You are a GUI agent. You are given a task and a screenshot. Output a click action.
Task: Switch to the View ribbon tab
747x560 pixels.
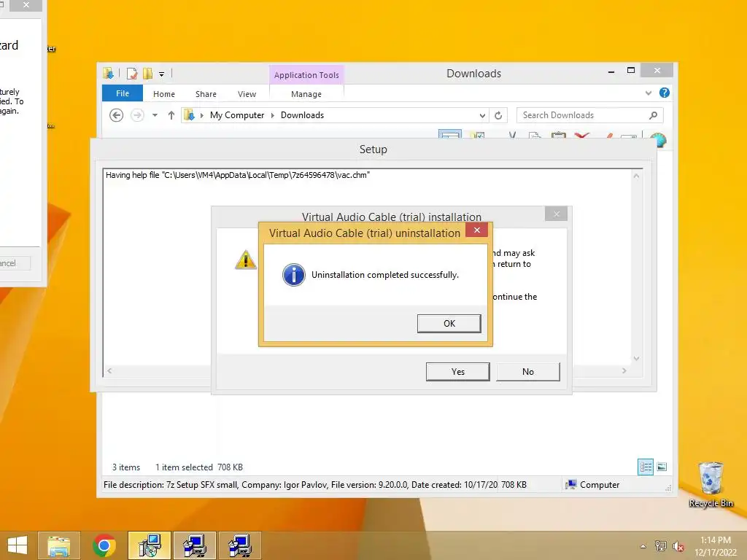click(x=247, y=94)
